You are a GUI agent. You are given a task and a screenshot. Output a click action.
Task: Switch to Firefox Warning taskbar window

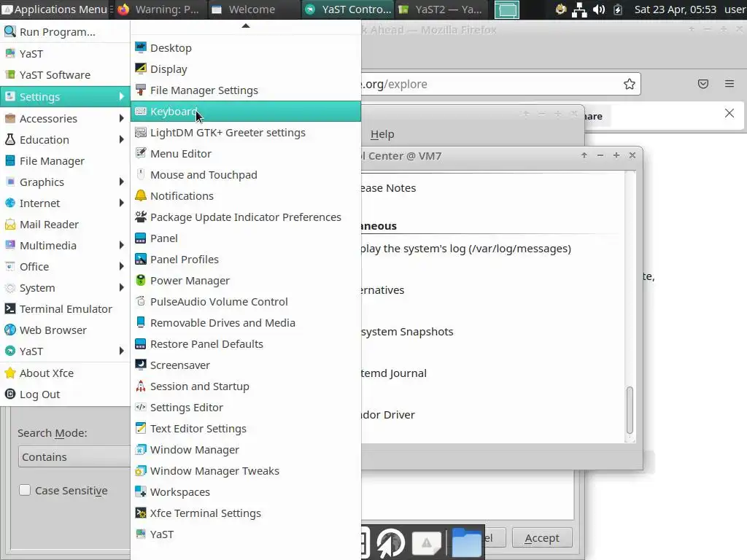[160, 9]
